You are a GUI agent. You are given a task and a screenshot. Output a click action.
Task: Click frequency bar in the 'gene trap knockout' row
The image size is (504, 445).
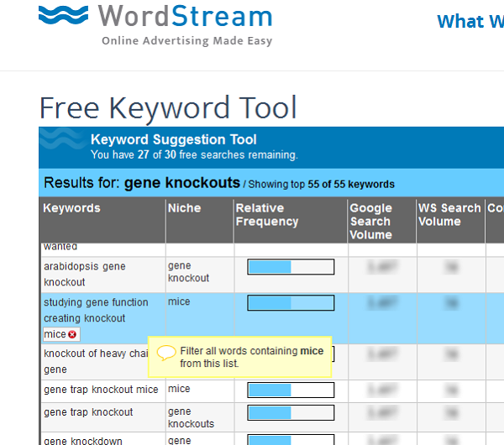(291, 413)
